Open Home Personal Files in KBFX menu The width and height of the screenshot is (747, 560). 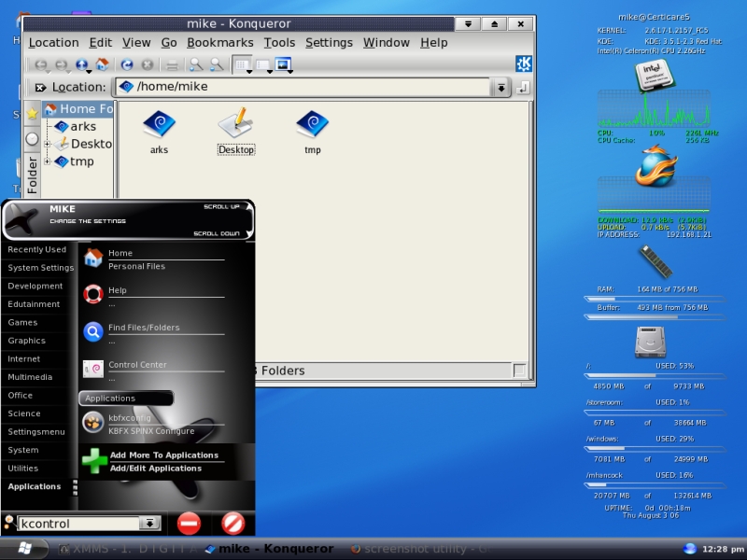[x=153, y=259]
